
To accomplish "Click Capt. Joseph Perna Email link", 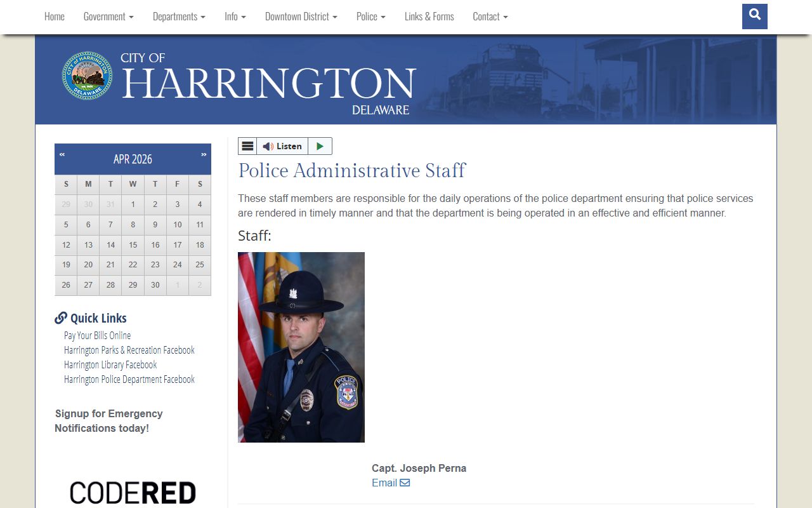I will click(x=391, y=483).
